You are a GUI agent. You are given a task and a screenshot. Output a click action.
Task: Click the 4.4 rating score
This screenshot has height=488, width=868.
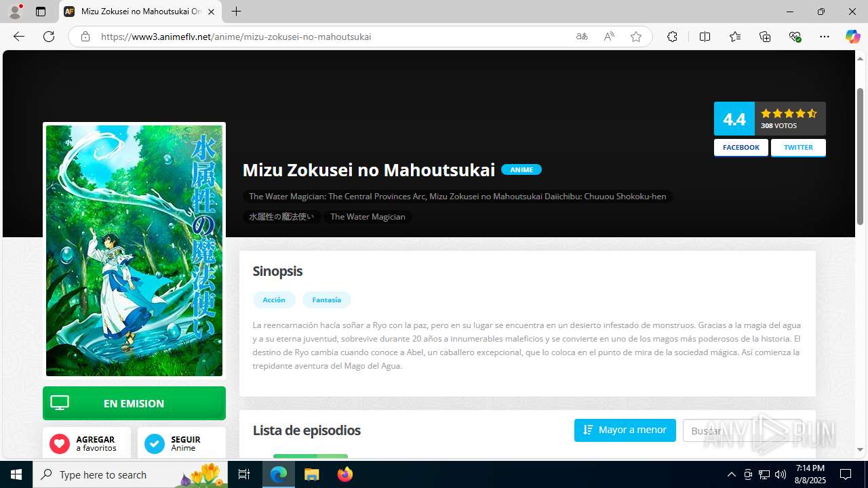(x=734, y=119)
